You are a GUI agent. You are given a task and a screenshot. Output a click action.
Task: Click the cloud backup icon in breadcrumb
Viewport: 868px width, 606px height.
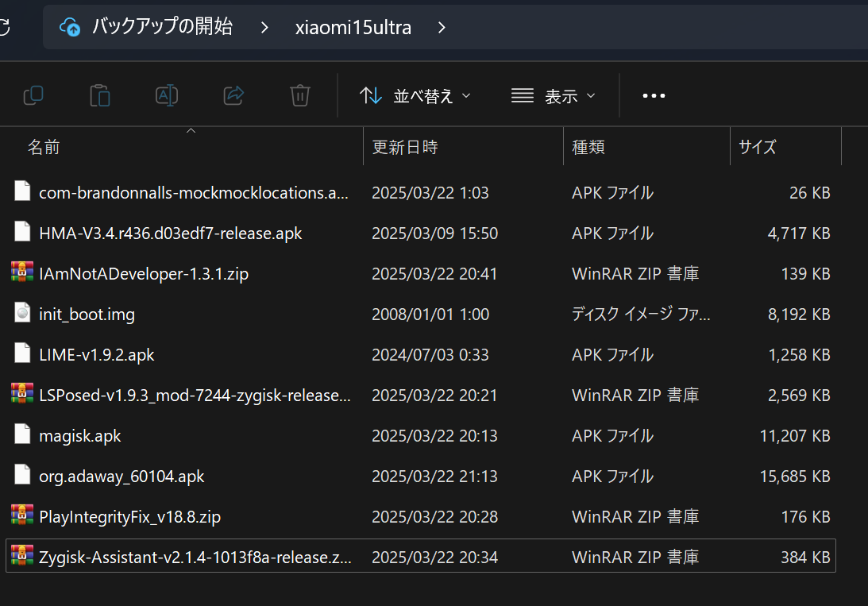pos(70,26)
